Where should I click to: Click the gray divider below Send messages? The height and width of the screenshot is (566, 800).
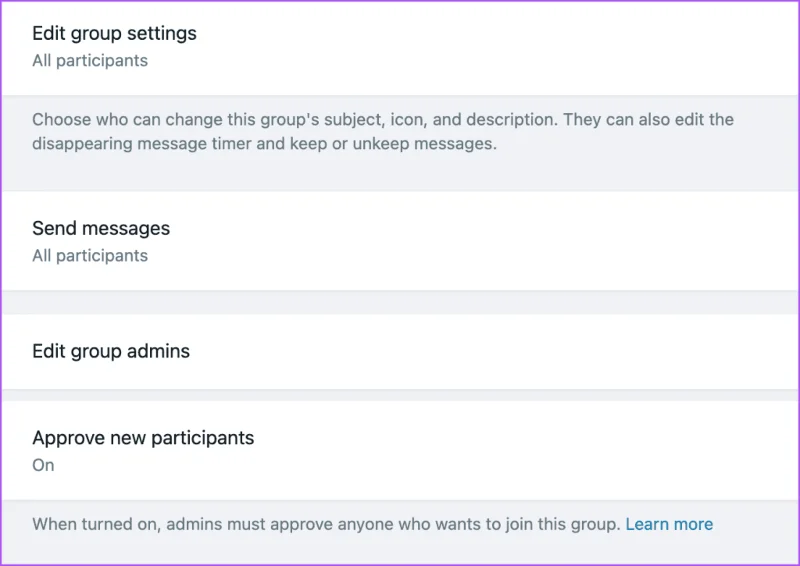point(400,302)
